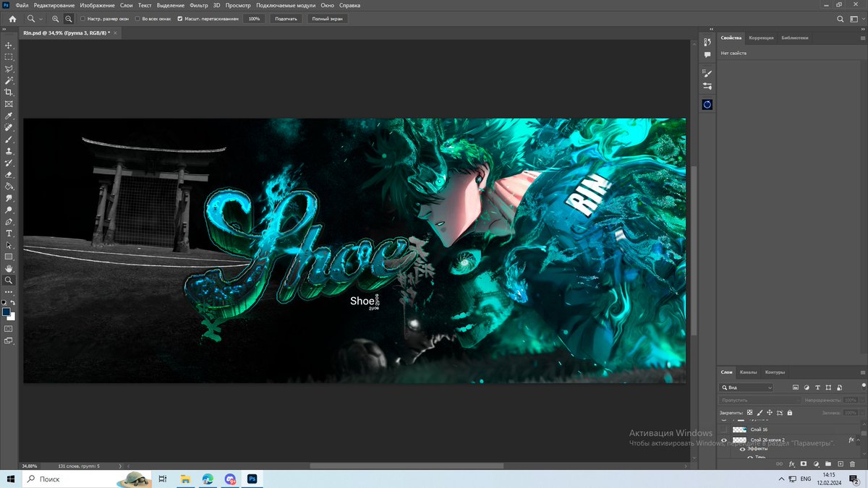Hide the 'Слой 26 копия 2' layer

[724, 440]
